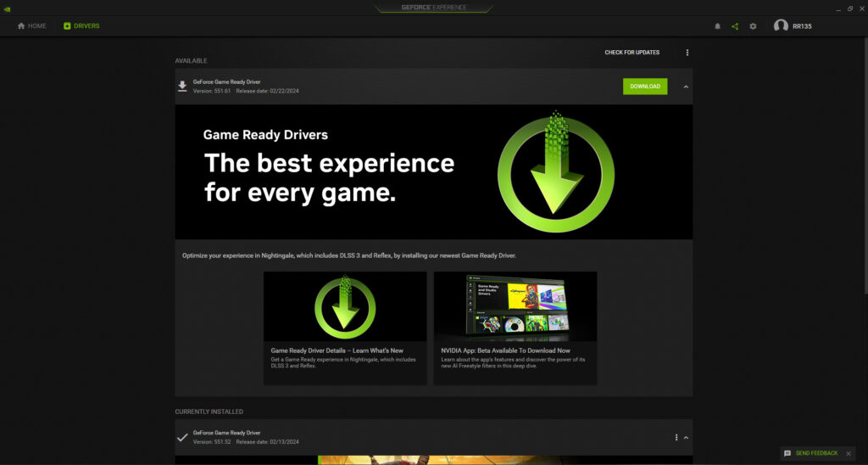Open the installed driver 551.52 options menu
The image size is (868, 465).
676,437
